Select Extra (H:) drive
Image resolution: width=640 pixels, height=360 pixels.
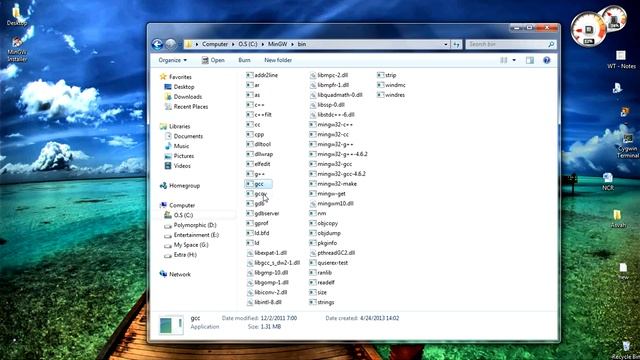[180, 255]
